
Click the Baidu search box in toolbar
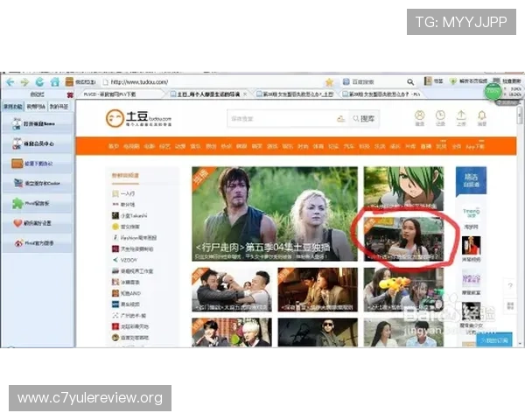point(374,82)
